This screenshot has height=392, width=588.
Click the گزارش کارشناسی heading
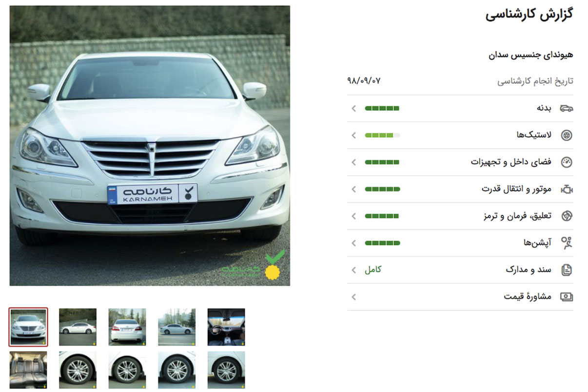coord(529,15)
